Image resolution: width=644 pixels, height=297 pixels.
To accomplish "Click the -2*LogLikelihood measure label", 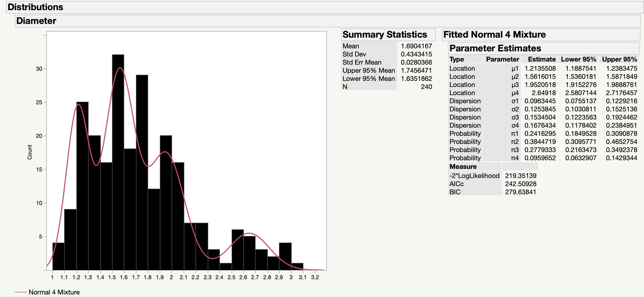I will pyautogui.click(x=475, y=175).
